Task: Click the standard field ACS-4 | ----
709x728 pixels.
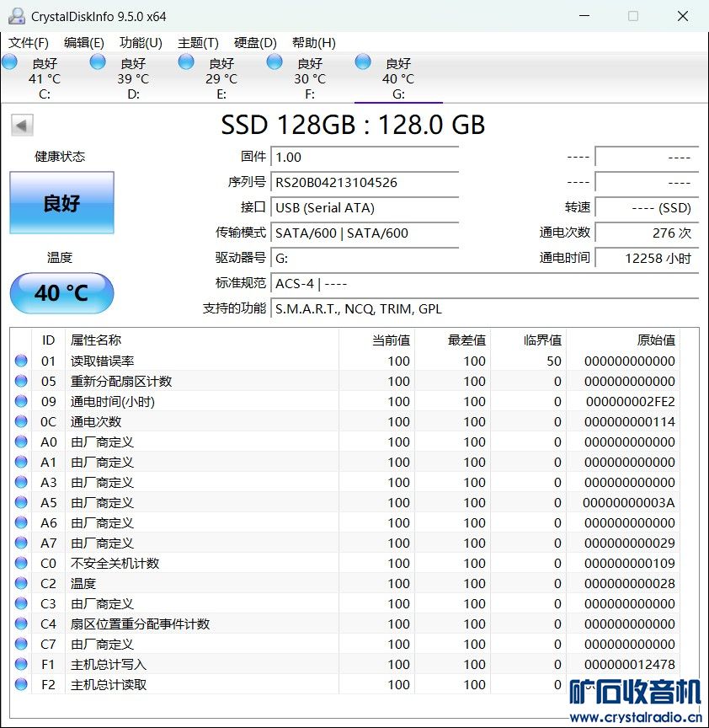Action: tap(484, 283)
